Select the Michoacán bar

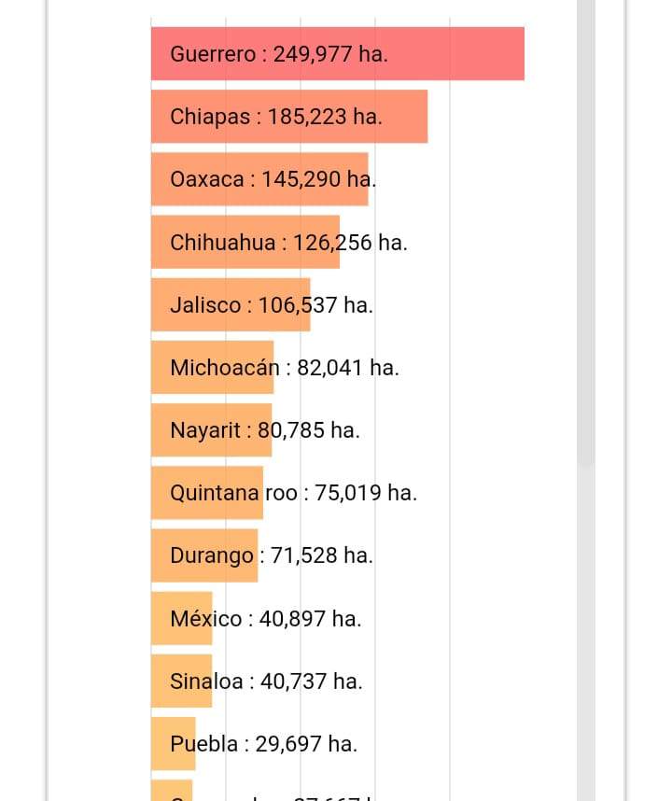coord(212,367)
